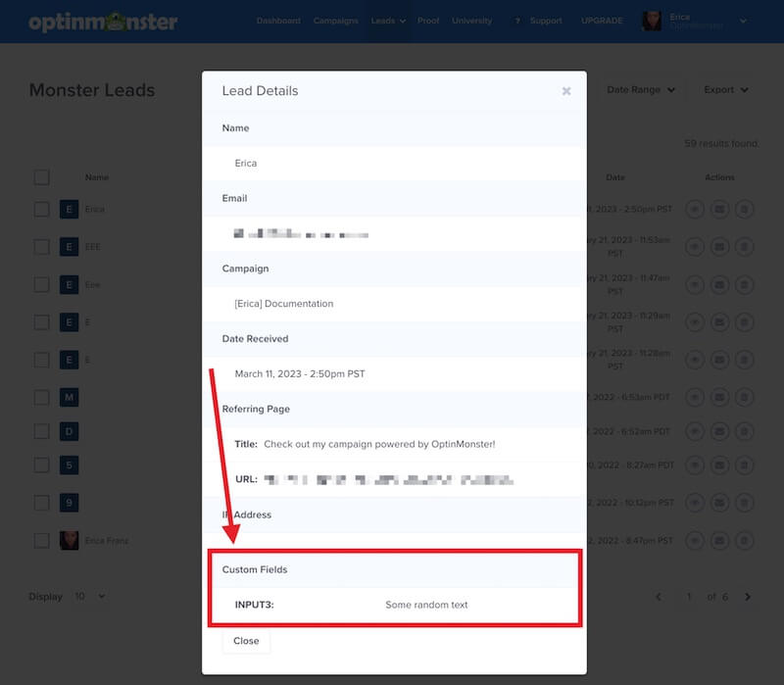Click the envelope icon on the last lead row

720,540
